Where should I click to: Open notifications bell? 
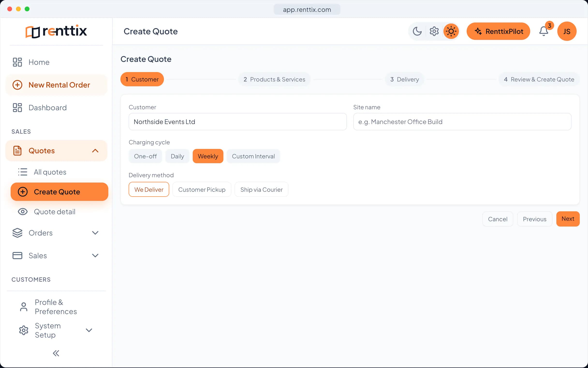click(x=544, y=31)
